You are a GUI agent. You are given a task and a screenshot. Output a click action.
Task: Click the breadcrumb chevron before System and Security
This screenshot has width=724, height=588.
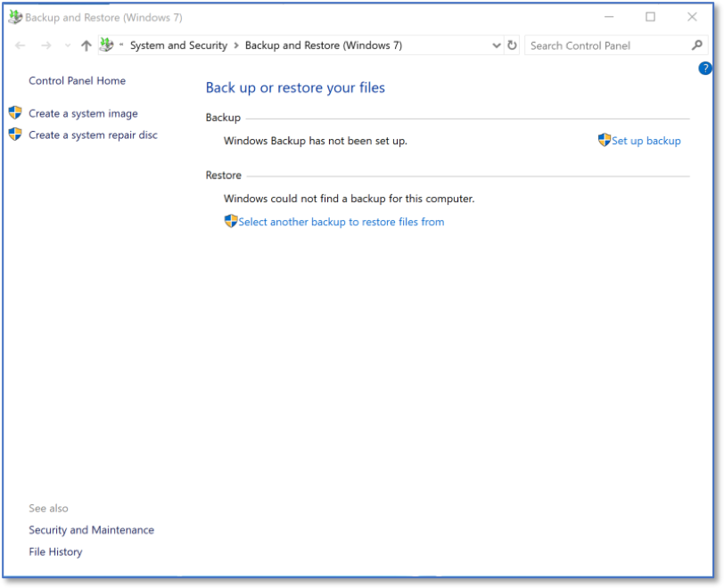point(121,45)
